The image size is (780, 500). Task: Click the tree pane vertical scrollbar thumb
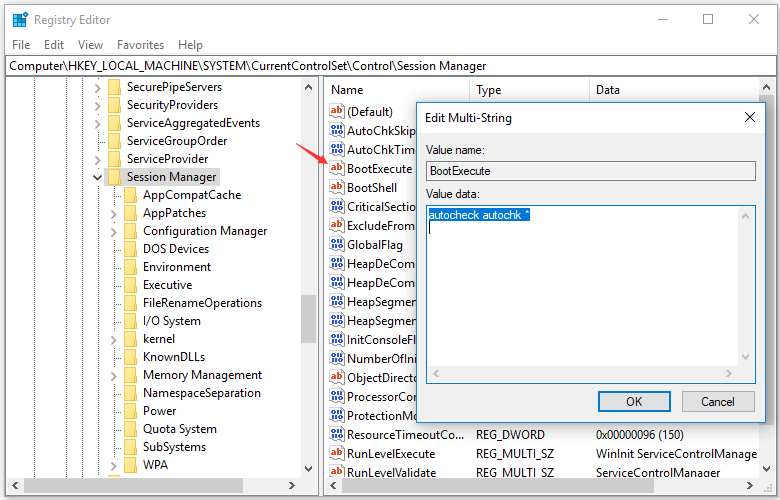(x=308, y=318)
